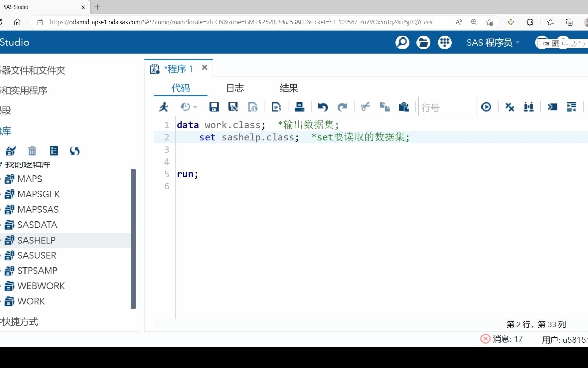Paste from clipboard using the paste icon
This screenshot has height=368, width=588.
pyautogui.click(x=404, y=107)
